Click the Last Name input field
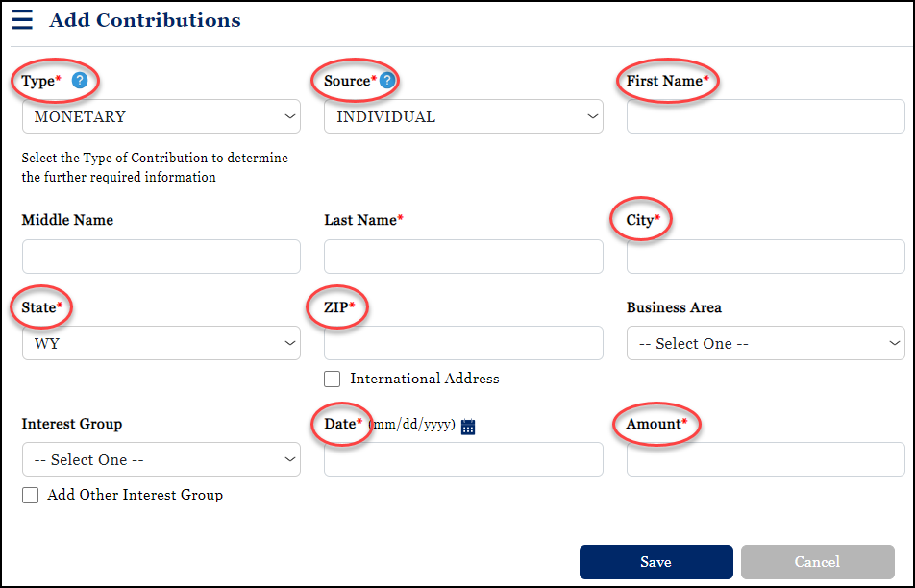Image resolution: width=915 pixels, height=588 pixels. coord(463,257)
